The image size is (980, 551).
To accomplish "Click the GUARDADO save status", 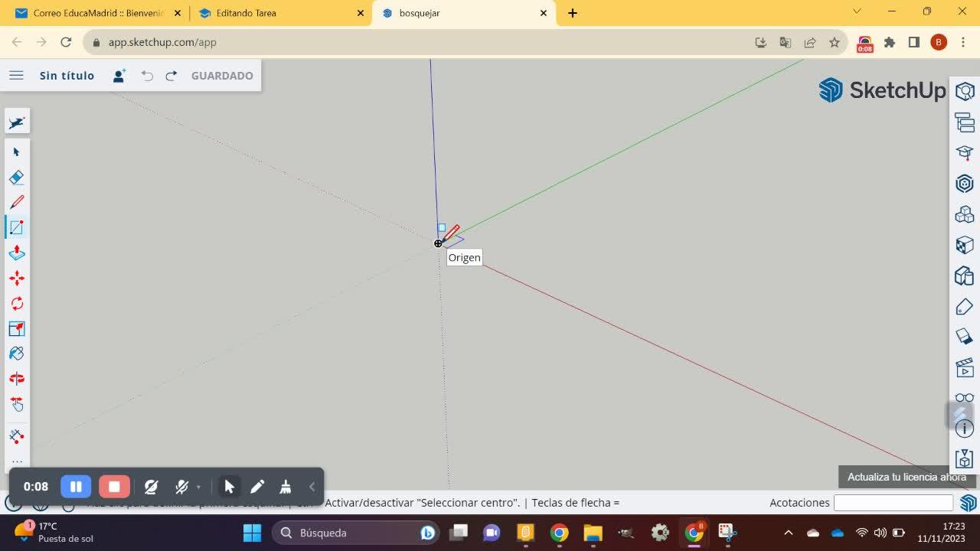I will [x=222, y=75].
